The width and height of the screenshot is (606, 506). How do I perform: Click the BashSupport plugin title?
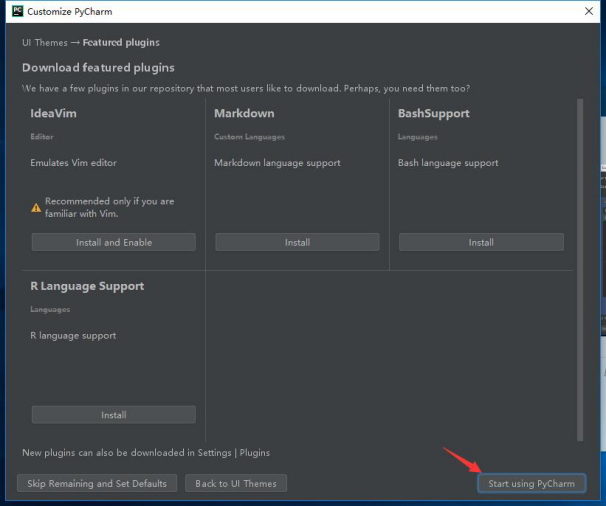tap(434, 114)
